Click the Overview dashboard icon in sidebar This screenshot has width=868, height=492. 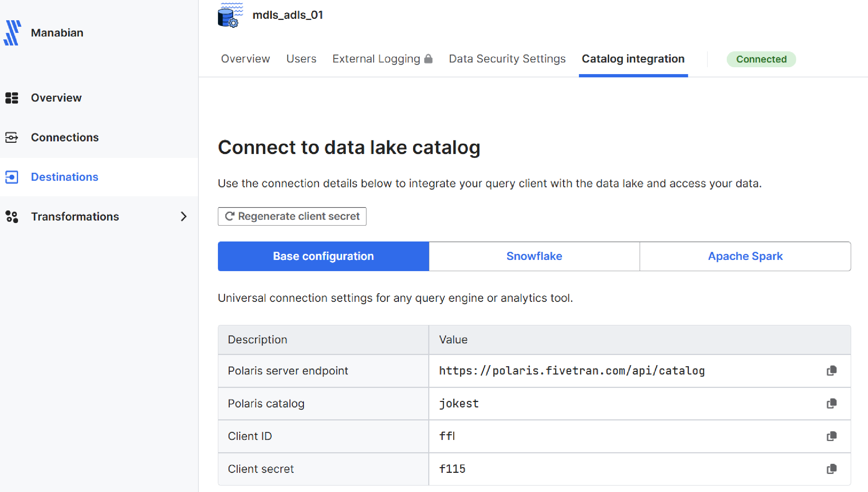click(12, 98)
